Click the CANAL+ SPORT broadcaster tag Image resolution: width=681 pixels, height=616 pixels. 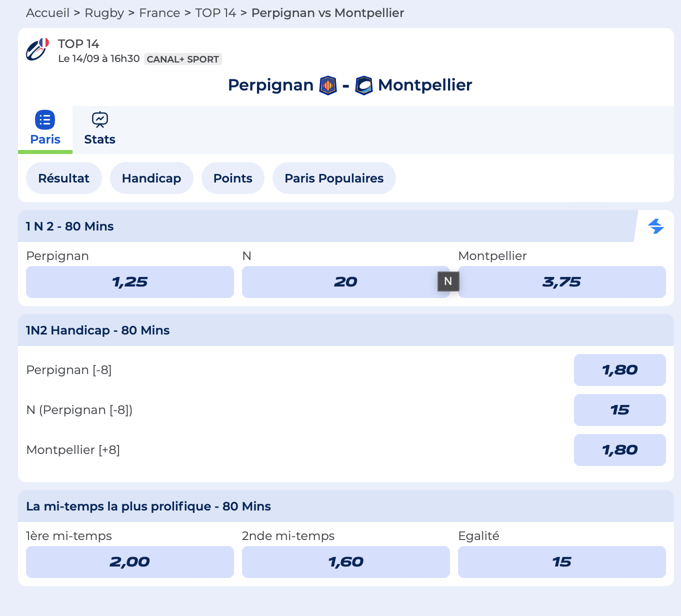coord(183,59)
